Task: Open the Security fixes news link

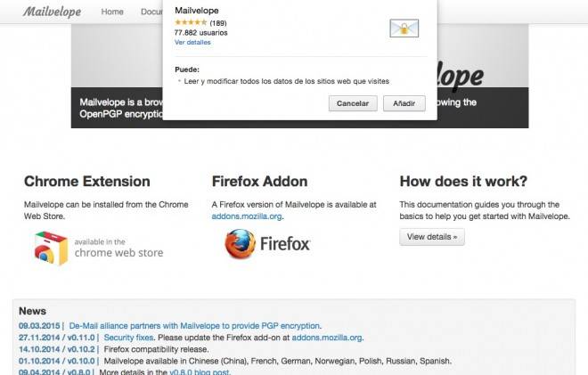Action: [128, 338]
